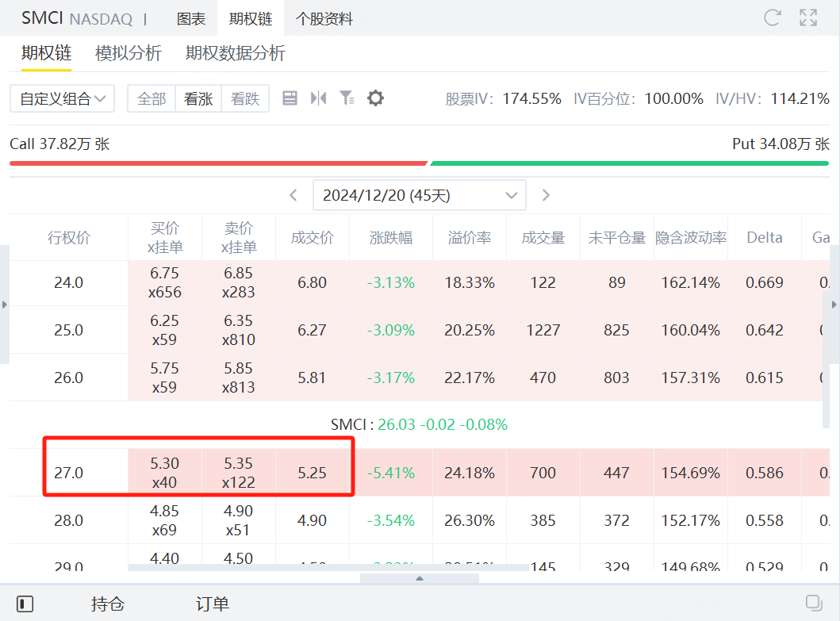Screen dimensions: 840x621
Task: Click the 803 open interest cell
Action: (x=616, y=378)
